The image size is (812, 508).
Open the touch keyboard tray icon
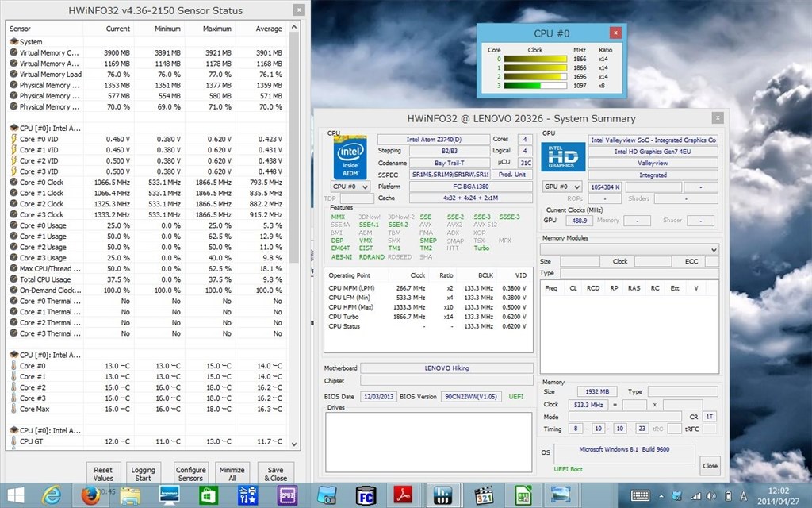pyautogui.click(x=640, y=496)
